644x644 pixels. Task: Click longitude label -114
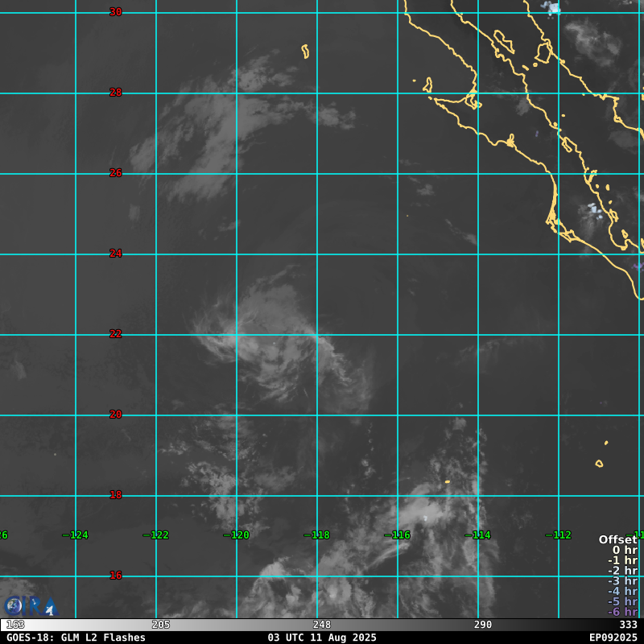coord(478,535)
